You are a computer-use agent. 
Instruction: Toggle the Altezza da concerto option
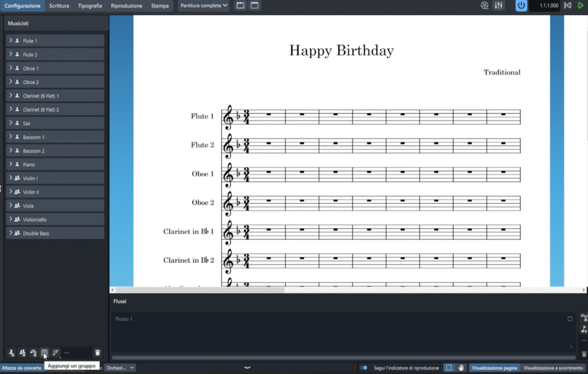21,368
